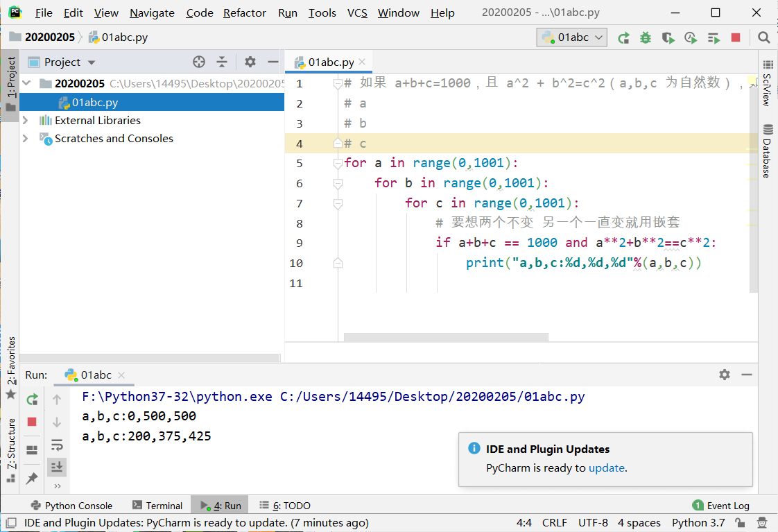Open Run panel settings gear

click(x=725, y=375)
